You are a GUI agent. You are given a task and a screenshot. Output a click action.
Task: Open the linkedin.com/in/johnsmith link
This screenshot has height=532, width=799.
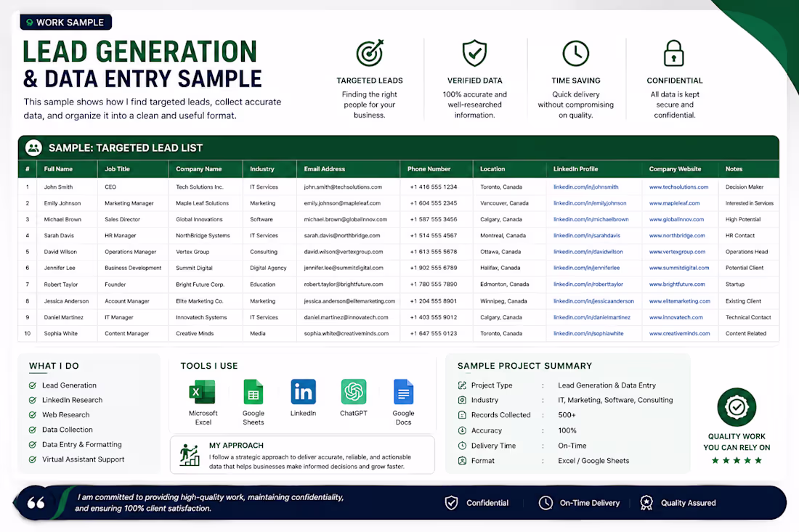click(x=586, y=187)
